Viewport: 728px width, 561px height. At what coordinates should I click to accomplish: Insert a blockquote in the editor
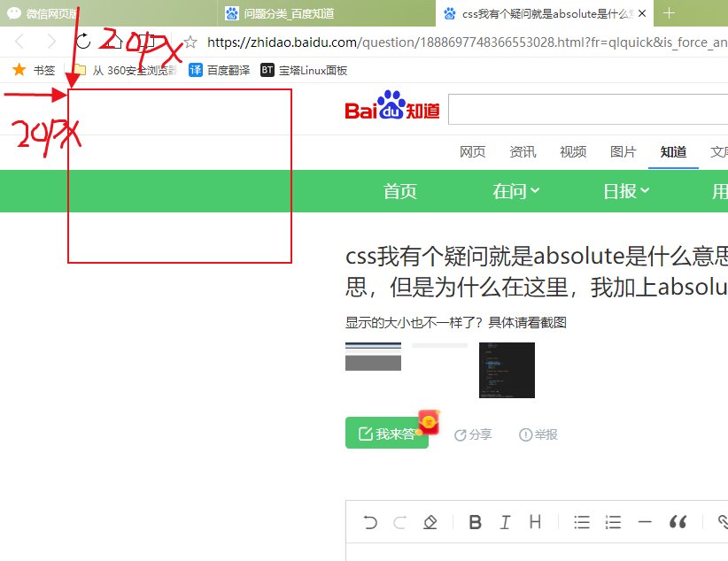coord(678,522)
